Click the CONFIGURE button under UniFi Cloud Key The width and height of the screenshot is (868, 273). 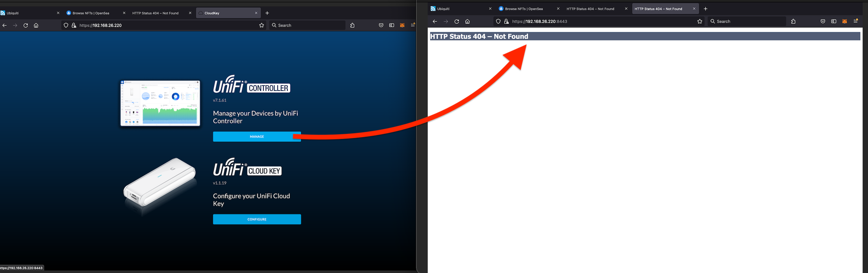click(256, 219)
